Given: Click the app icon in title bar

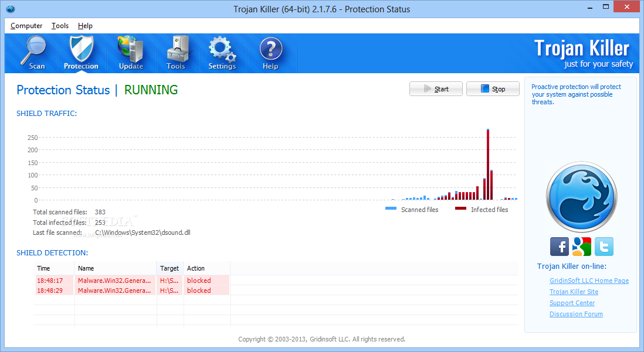Looking at the screenshot, I should [x=11, y=9].
